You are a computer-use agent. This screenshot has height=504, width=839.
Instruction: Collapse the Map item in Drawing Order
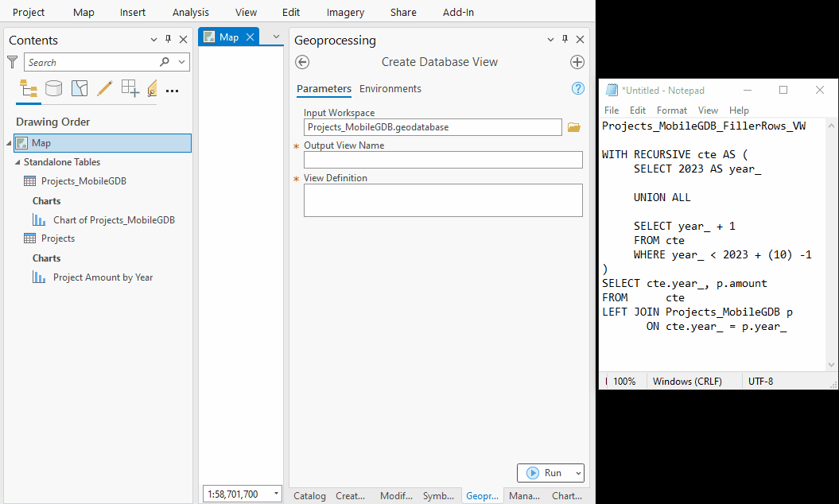pos(6,142)
